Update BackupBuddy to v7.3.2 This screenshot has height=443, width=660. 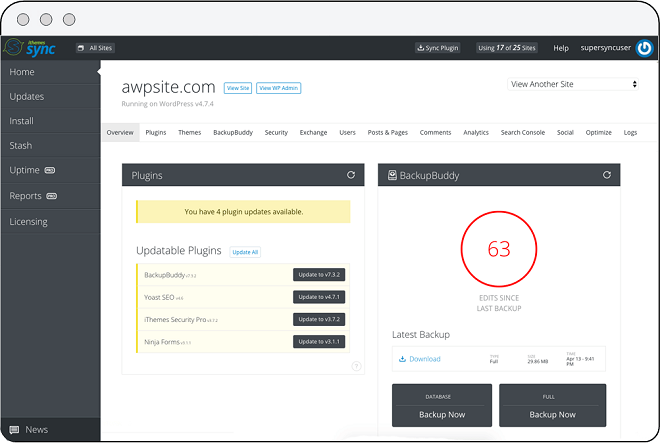click(x=319, y=275)
